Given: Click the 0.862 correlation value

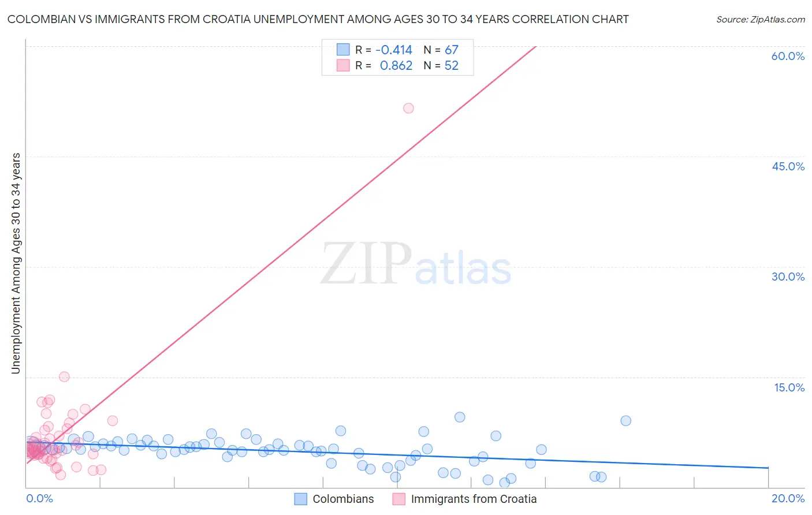Looking at the screenshot, I should point(396,65).
